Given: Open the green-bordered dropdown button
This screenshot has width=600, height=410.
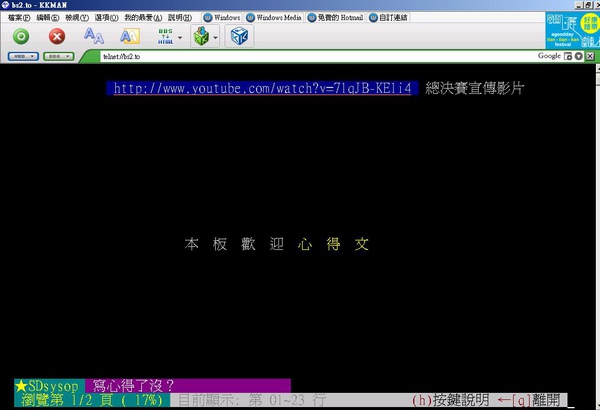Looking at the screenshot, I should click(58, 57).
